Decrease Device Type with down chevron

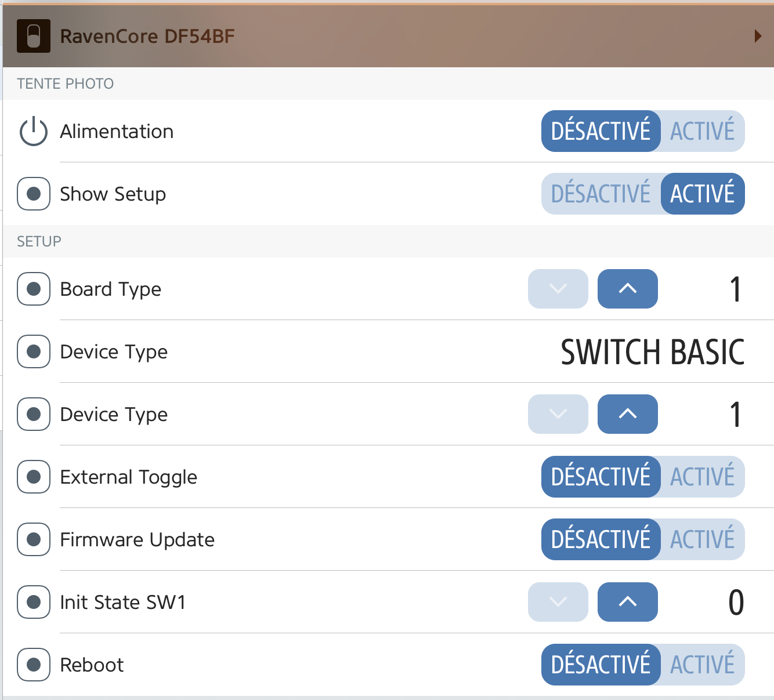pos(558,414)
